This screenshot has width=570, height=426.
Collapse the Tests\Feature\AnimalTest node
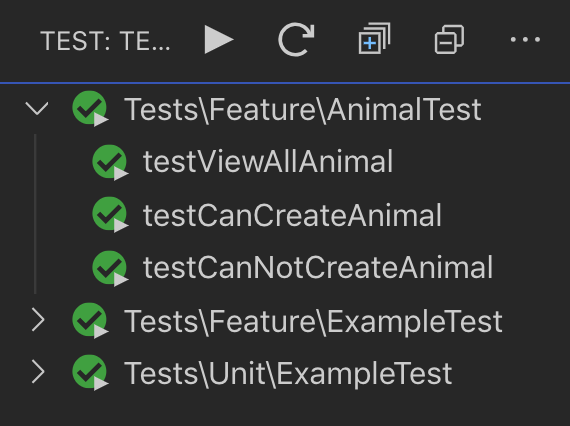click(x=37, y=109)
